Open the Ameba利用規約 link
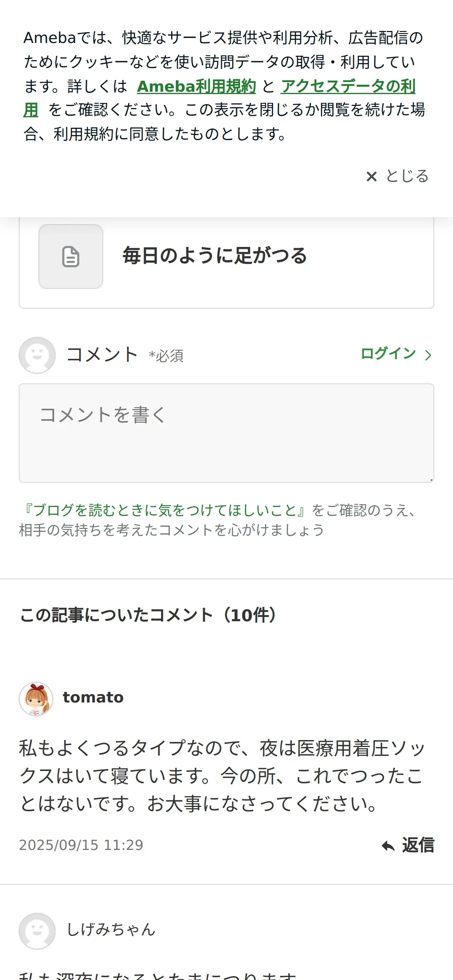Viewport: 453px width, 980px height. 196,86
